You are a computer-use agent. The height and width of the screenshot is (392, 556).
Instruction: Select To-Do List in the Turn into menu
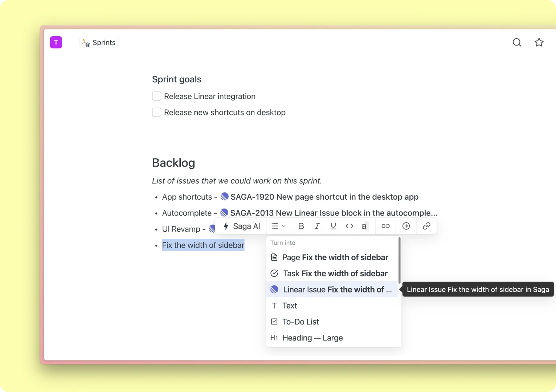301,322
